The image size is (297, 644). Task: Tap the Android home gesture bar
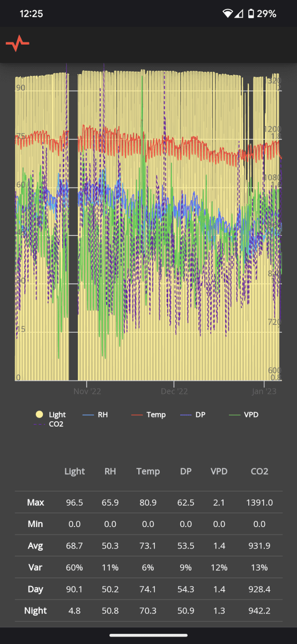[x=148, y=635]
